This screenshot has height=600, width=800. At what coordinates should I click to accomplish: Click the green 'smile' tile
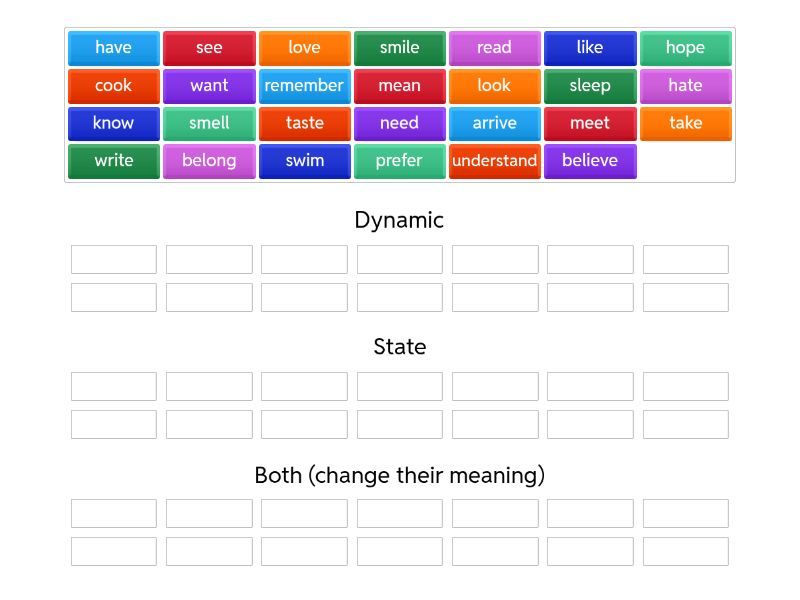click(x=399, y=48)
